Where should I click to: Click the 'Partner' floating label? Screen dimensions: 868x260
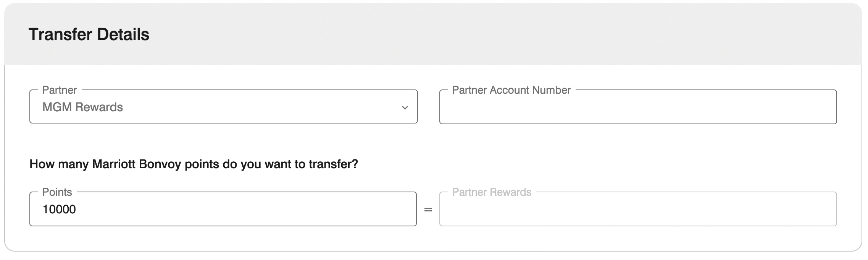(x=60, y=90)
